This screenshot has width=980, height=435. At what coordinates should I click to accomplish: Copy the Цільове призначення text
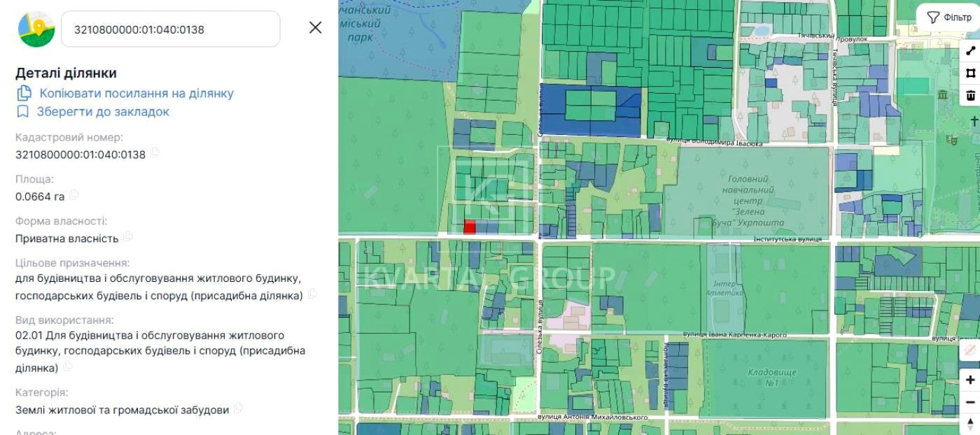(x=312, y=294)
